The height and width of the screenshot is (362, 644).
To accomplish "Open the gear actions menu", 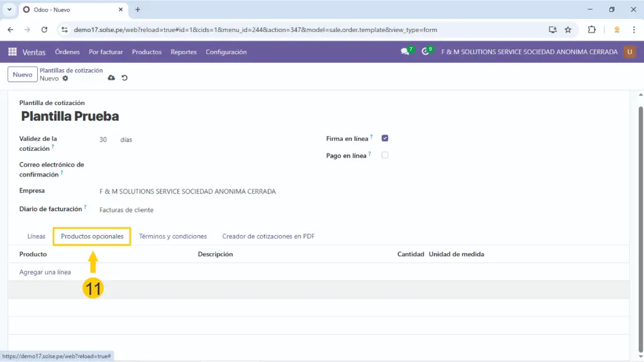I will click(65, 79).
